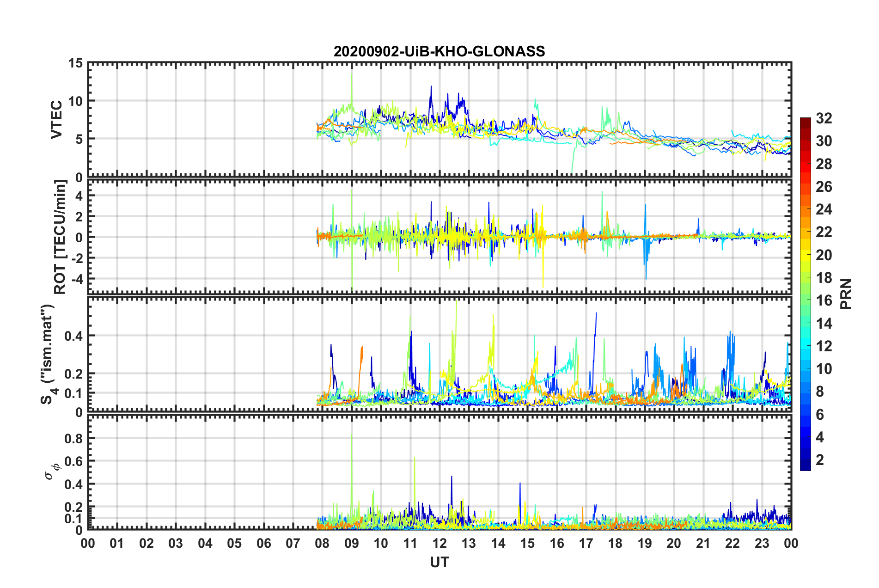
Task: Click colorbar tick label 16
Action: click(x=824, y=301)
